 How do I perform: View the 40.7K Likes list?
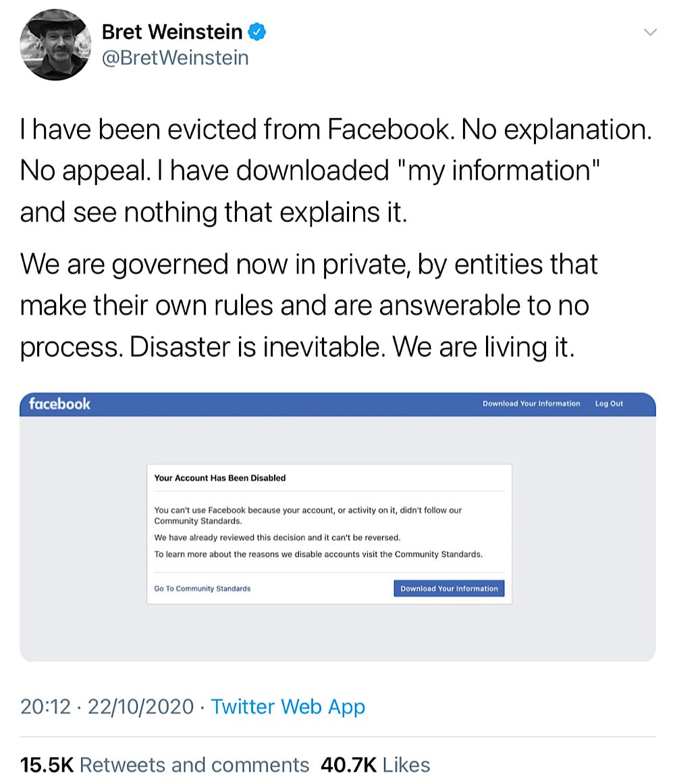(375, 765)
